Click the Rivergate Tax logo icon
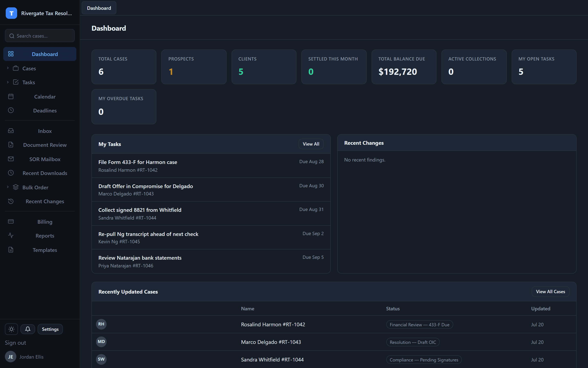 click(x=11, y=13)
